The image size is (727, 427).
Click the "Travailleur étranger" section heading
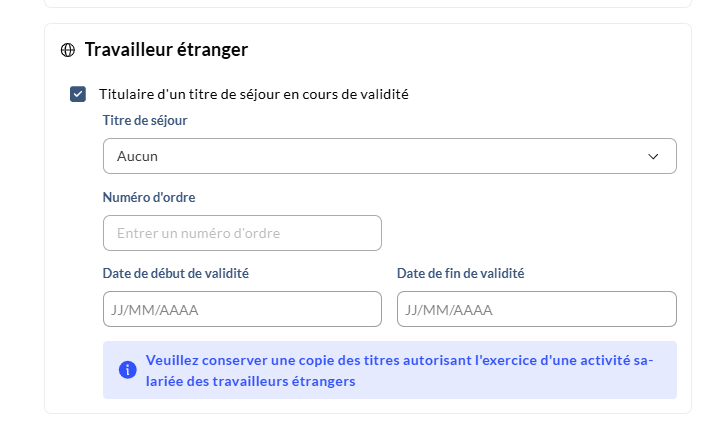click(x=166, y=50)
